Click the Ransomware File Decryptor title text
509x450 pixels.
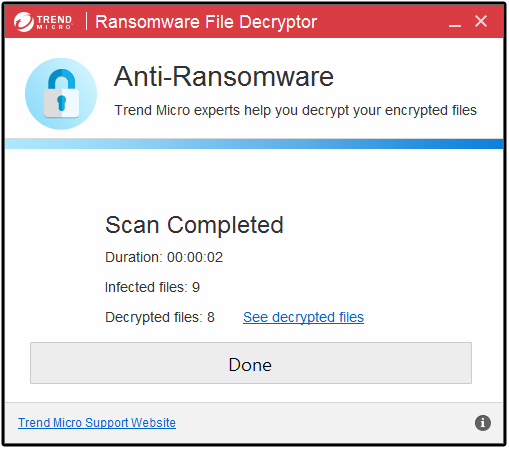pyautogui.click(x=206, y=22)
